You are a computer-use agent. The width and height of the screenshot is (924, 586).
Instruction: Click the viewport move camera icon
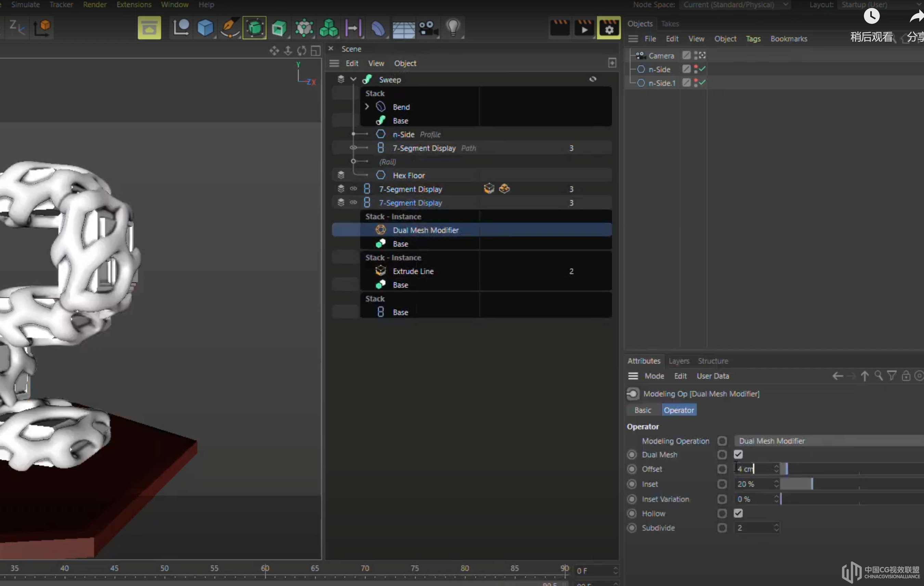(274, 50)
